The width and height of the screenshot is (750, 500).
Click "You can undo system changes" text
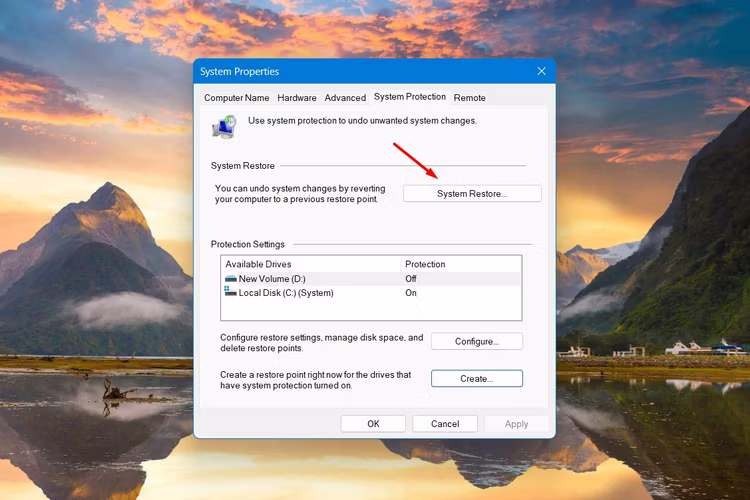click(x=300, y=194)
